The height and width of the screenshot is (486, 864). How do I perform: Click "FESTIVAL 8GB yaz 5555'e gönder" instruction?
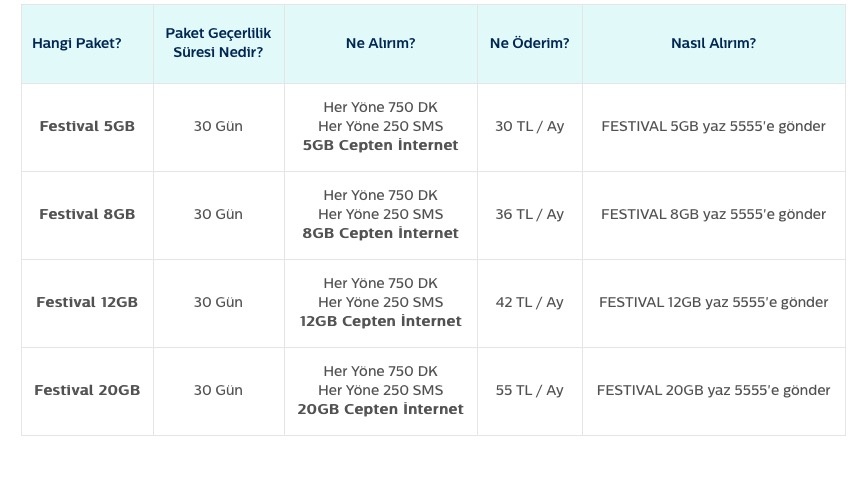713,214
